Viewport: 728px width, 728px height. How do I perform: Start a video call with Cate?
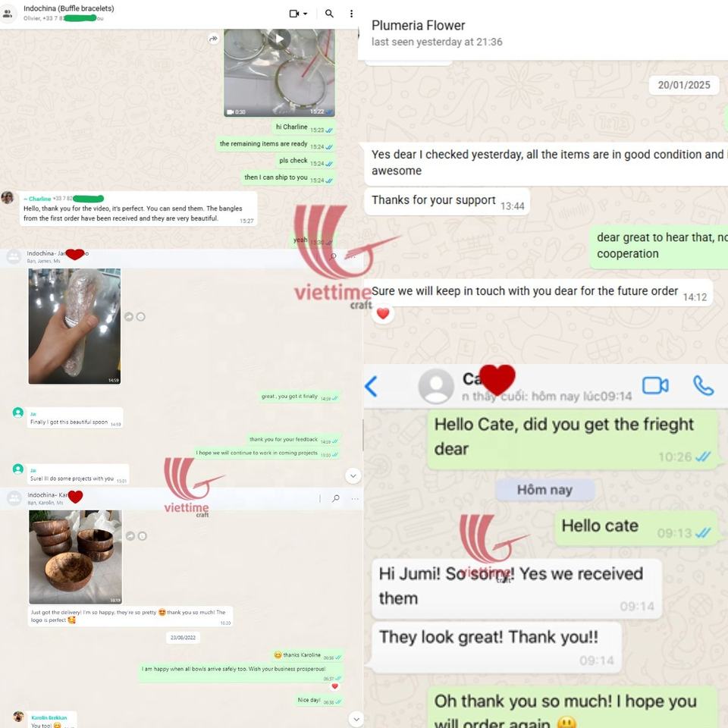655,385
